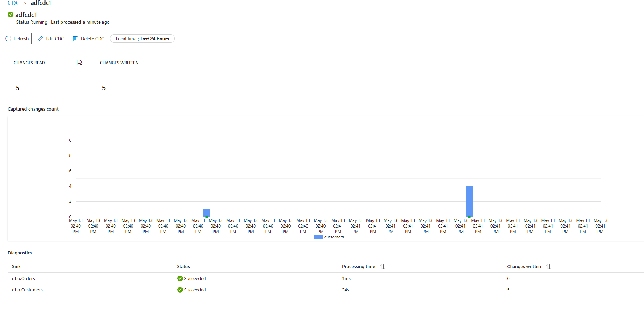This screenshot has height=318, width=644.
Task: Click the list icon on Changes Written card
Action: (165, 62)
